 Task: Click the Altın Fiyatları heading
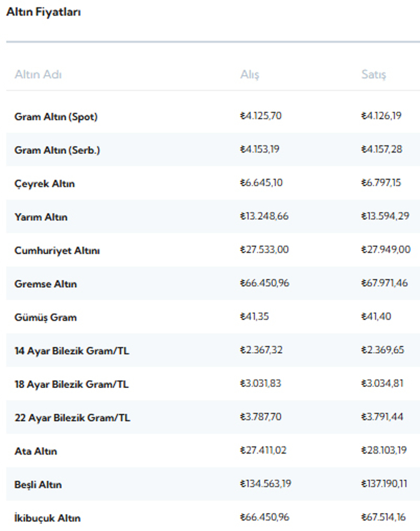point(44,12)
